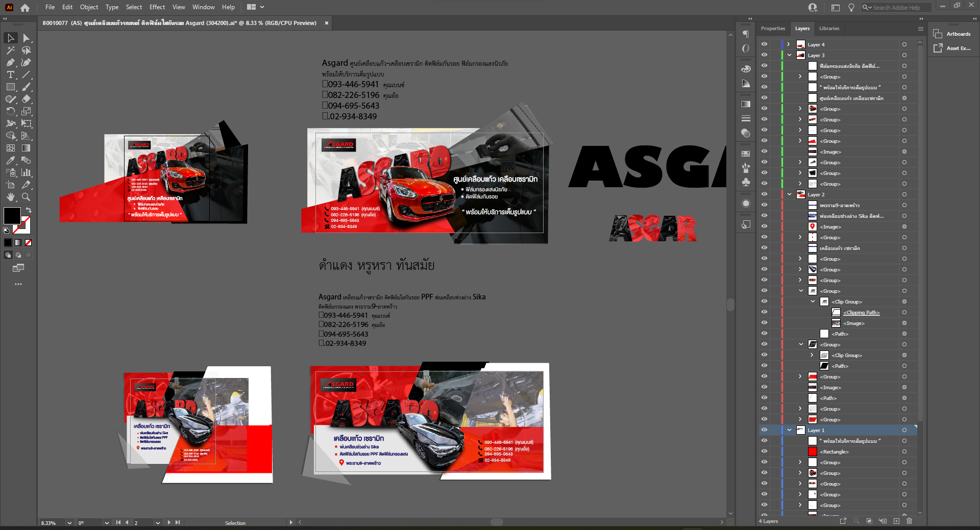This screenshot has width=980, height=530.
Task: Open Edit Toolbar three dots
Action: [x=18, y=284]
